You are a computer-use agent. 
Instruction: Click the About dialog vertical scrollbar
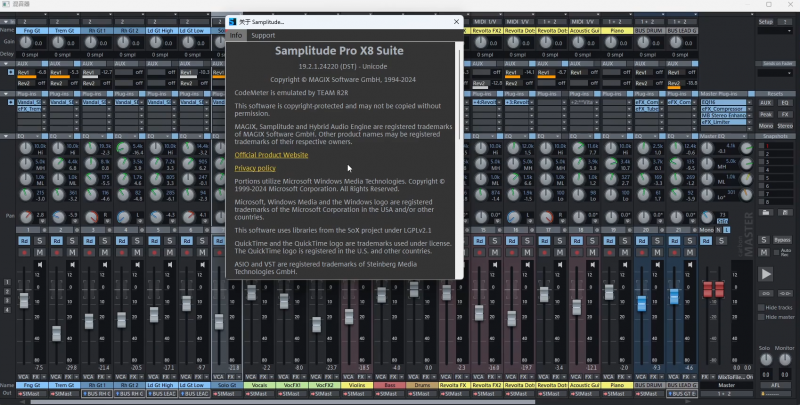point(459,94)
